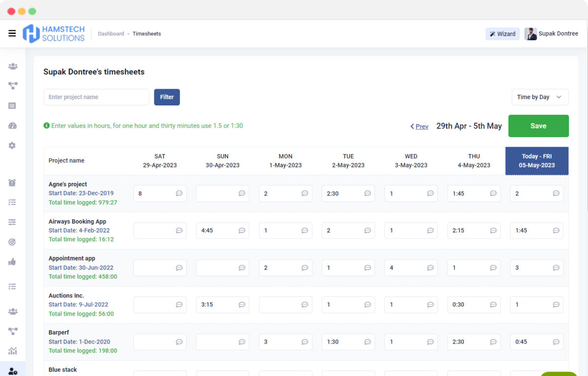Edit Agne's project Saturday hours field
This screenshot has width=588, height=376.
[x=160, y=194]
